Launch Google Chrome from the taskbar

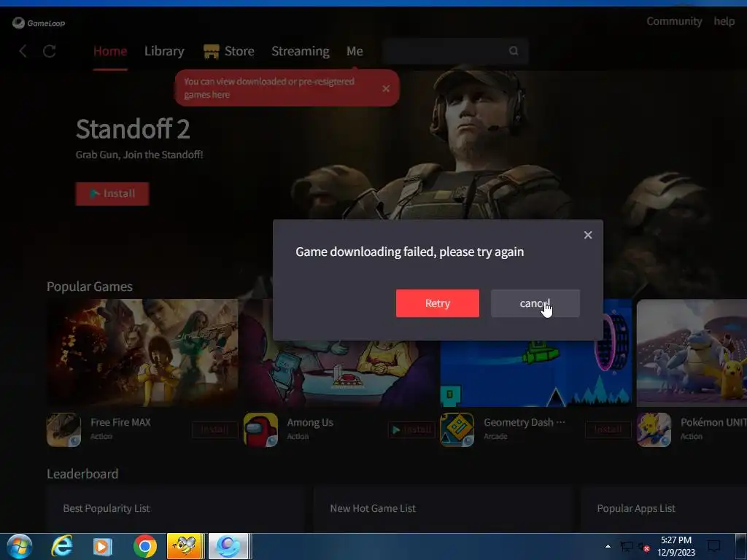click(x=145, y=546)
